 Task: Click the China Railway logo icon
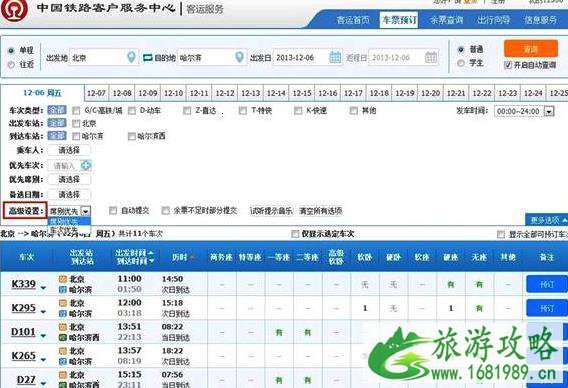click(x=14, y=10)
